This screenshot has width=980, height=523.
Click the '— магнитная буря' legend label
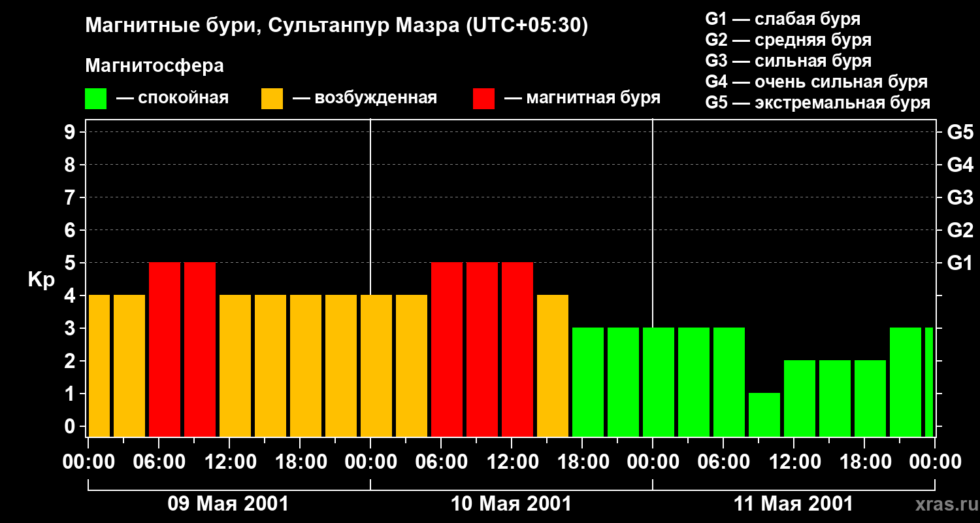click(x=582, y=98)
